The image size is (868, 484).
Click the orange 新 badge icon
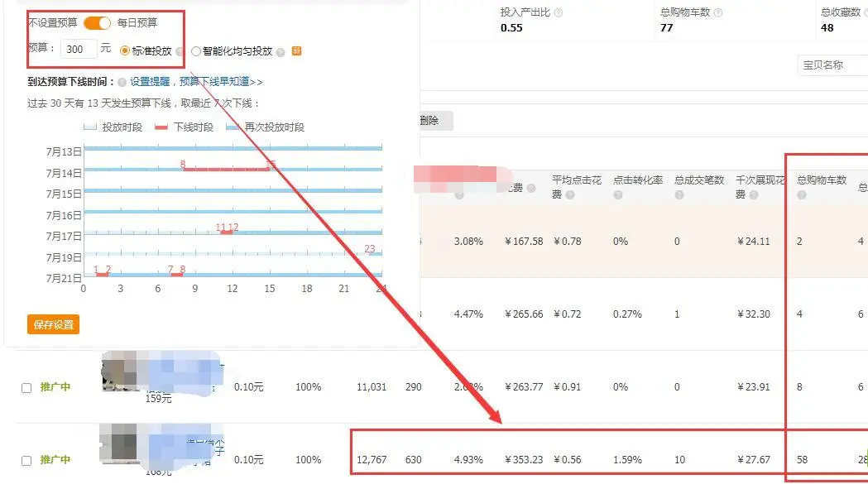tap(297, 51)
